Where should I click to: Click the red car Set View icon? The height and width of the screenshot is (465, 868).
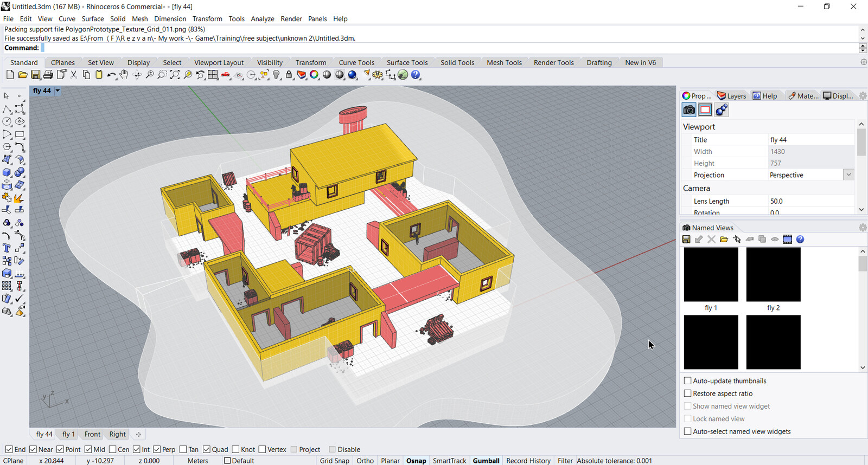[x=226, y=75]
